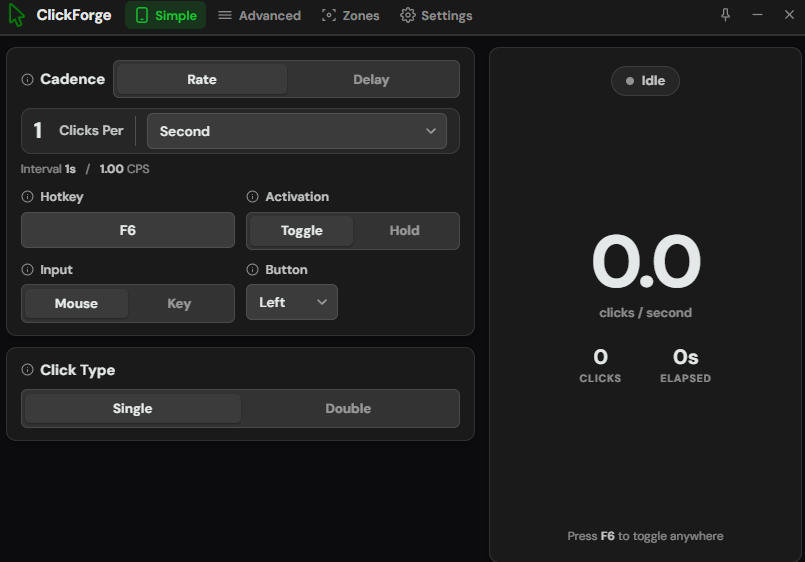Click the '1.00 CPS' text
Screen dimensions: 805x562
(124, 169)
